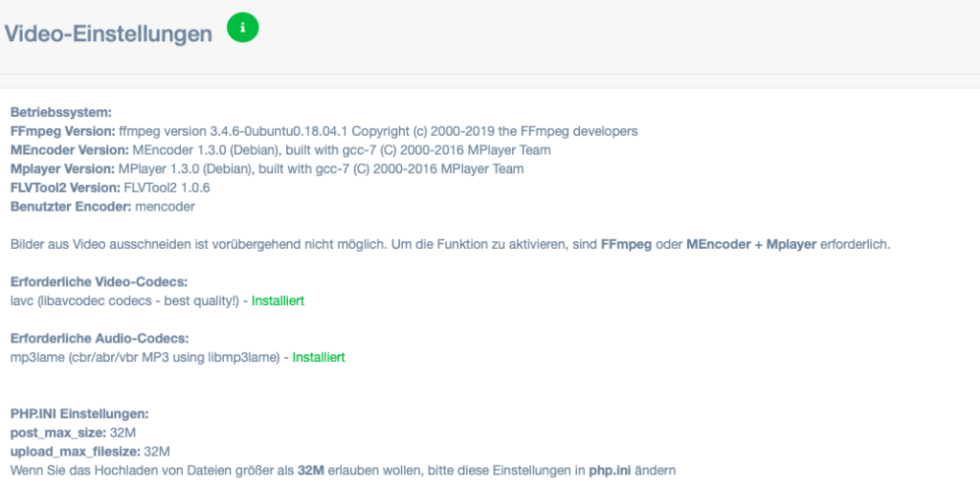Click the FFmpeg Version label

pyautogui.click(x=63, y=131)
